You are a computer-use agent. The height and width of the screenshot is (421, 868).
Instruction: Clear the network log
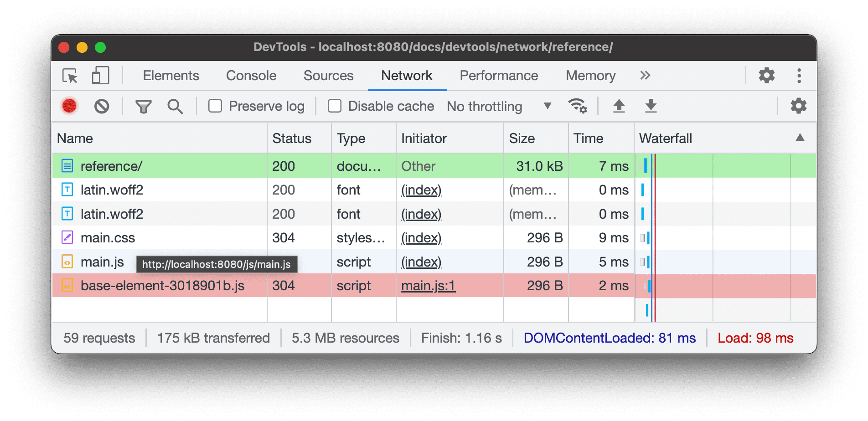coord(102,106)
